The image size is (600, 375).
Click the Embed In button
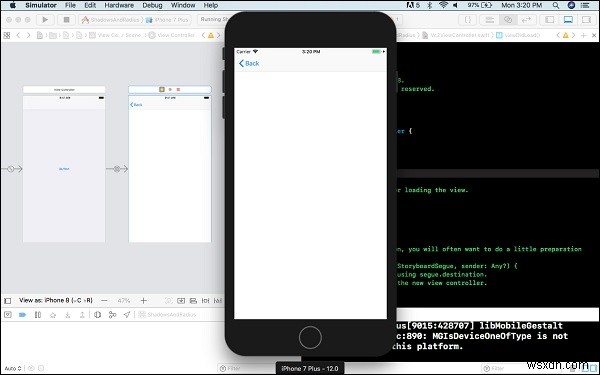[x=181, y=301]
